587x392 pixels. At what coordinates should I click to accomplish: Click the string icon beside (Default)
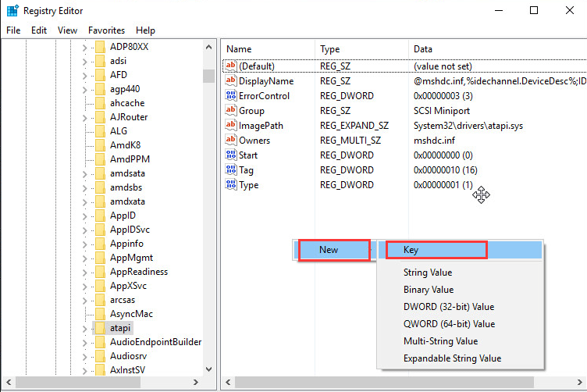(230, 66)
